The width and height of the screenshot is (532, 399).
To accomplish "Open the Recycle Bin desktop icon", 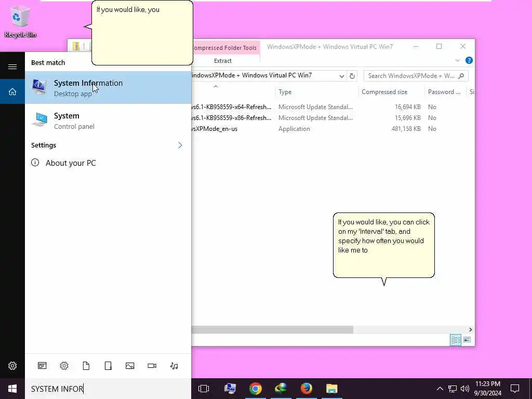I will [20, 21].
